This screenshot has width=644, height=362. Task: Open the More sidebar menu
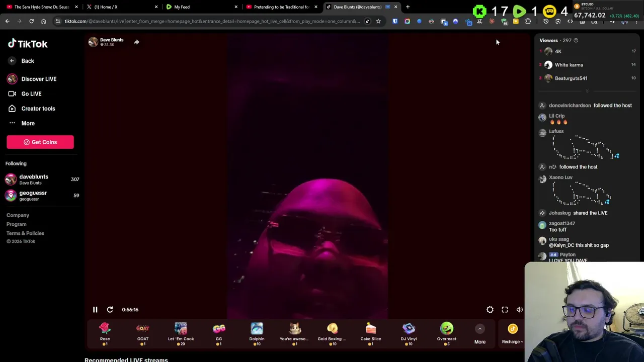[21, 123]
